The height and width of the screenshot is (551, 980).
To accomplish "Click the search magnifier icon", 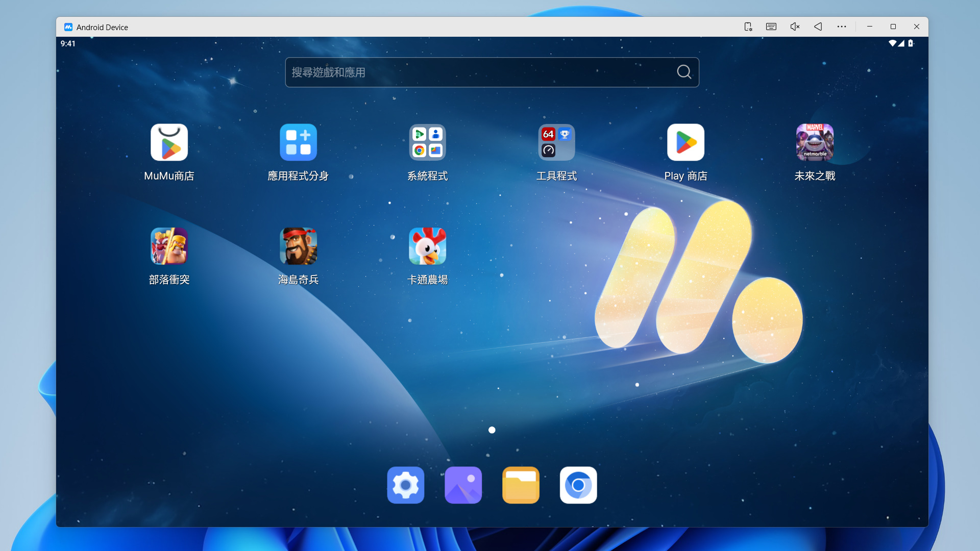I will 684,72.
